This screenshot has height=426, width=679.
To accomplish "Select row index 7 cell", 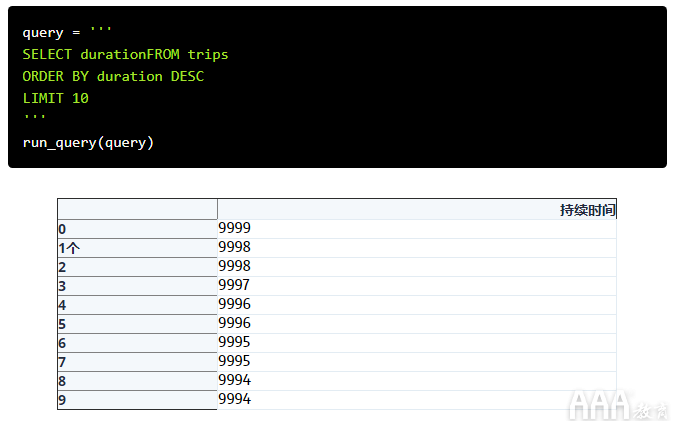I will [63, 362].
